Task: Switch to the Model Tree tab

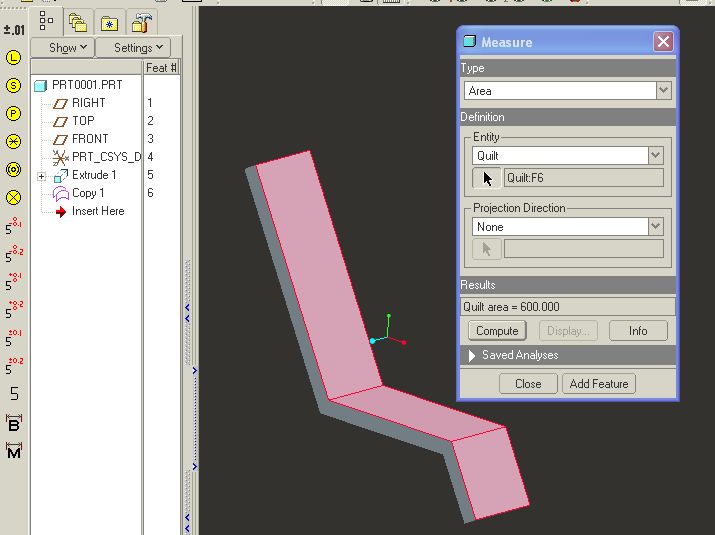Action: point(47,21)
